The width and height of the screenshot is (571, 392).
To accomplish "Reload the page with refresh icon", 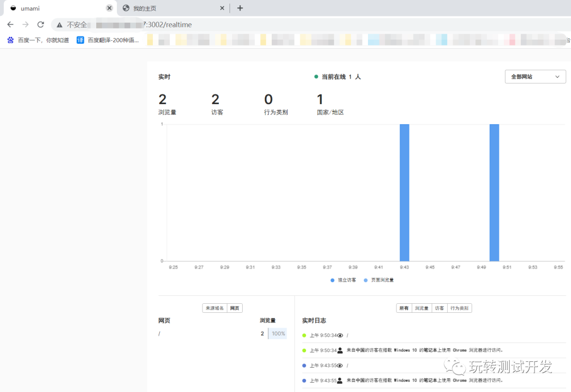I will coord(40,24).
